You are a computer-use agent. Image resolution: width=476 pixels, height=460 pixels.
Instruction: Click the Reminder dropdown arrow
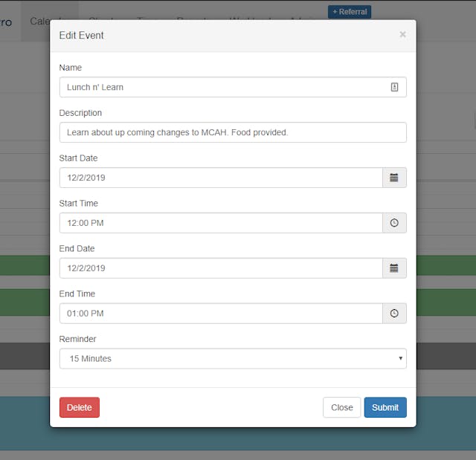(x=400, y=358)
